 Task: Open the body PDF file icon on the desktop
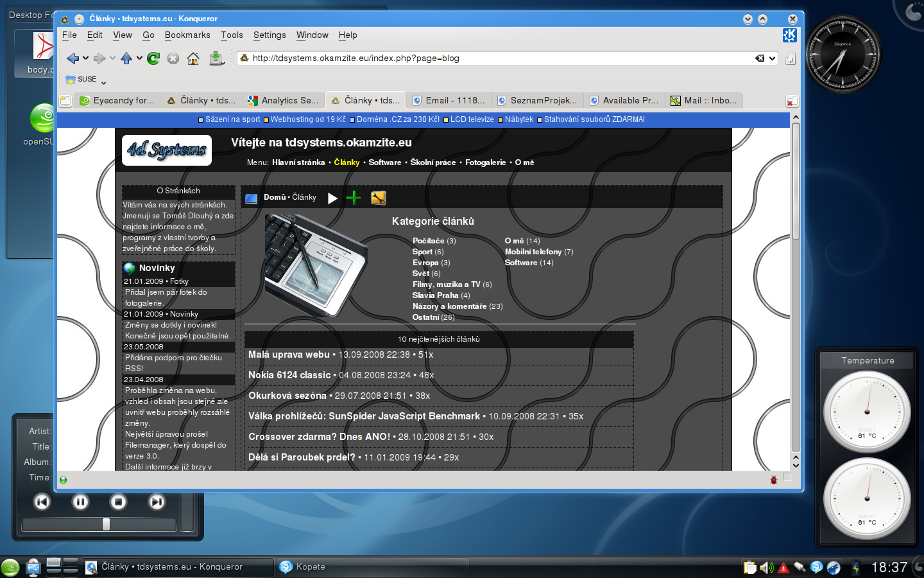[x=42, y=53]
